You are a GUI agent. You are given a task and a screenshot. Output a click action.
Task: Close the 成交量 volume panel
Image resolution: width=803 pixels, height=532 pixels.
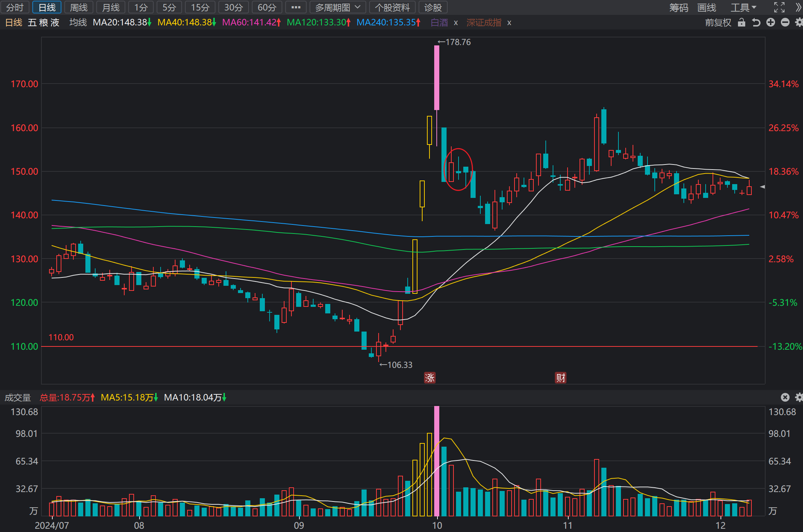click(x=785, y=397)
